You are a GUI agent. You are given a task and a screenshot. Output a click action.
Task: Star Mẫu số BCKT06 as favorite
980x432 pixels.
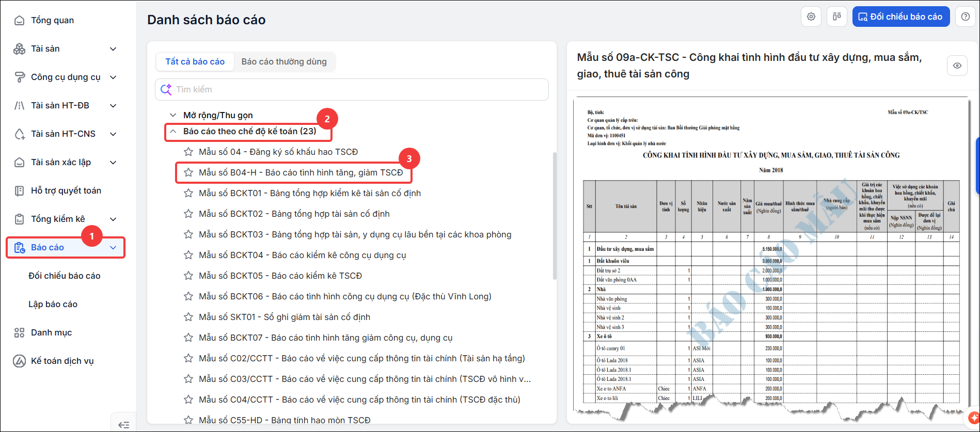coord(188,296)
